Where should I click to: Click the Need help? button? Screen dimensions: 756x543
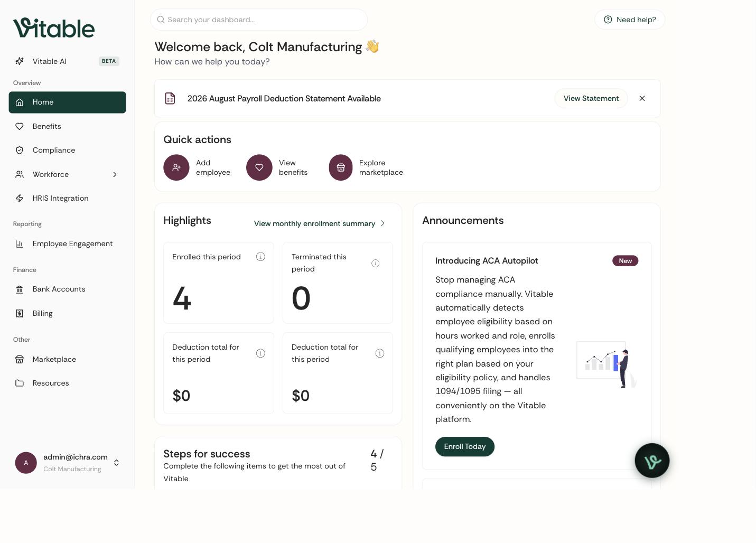tap(630, 20)
